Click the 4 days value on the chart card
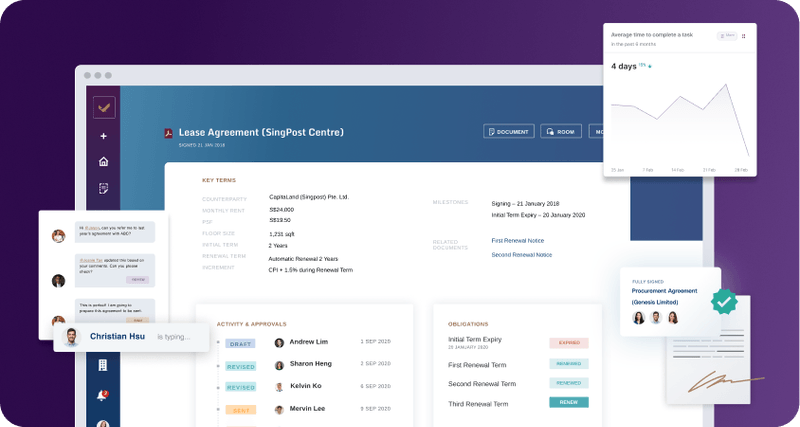Image resolution: width=800 pixels, height=427 pixels. pyautogui.click(x=623, y=66)
